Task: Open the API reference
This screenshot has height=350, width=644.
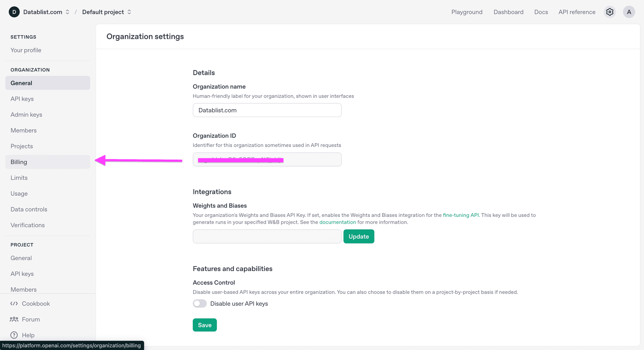Action: [577, 12]
